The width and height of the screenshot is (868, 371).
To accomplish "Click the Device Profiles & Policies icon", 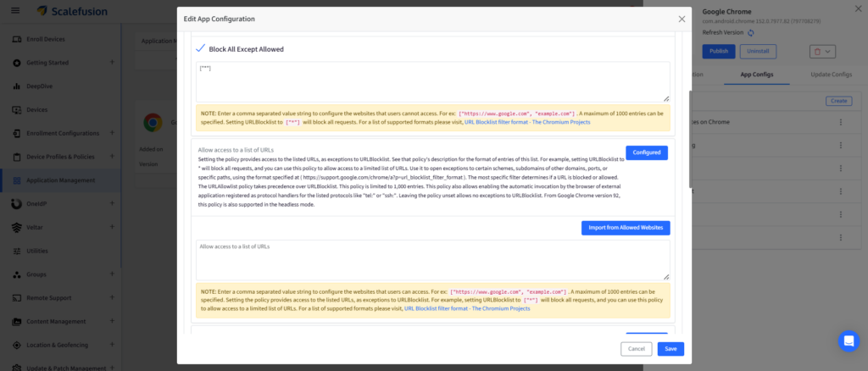I will coord(17,157).
